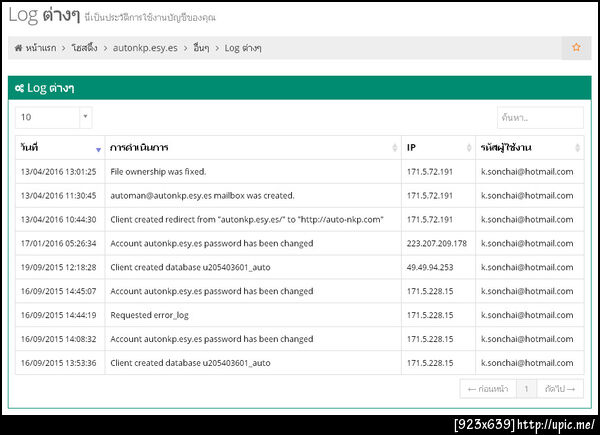Open the อื่นๆ breadcrumb link
600x435 pixels.
[x=201, y=48]
